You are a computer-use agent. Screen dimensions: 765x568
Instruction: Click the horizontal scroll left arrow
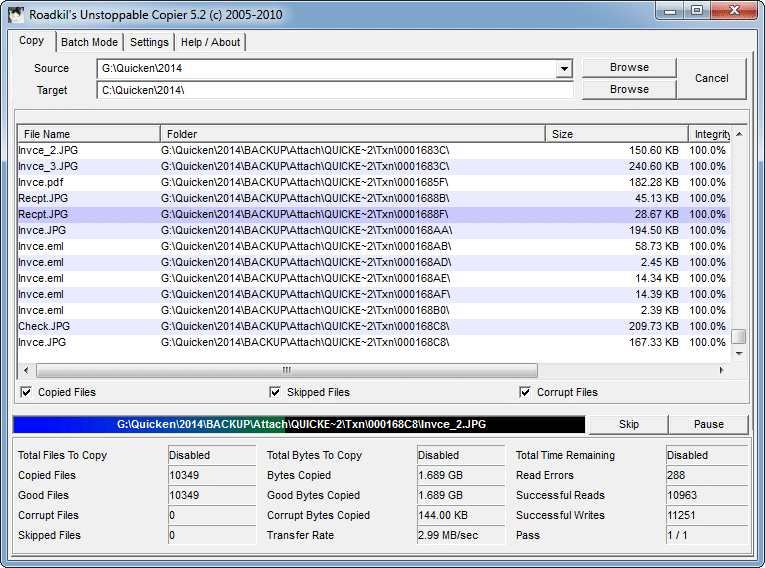tap(26, 370)
